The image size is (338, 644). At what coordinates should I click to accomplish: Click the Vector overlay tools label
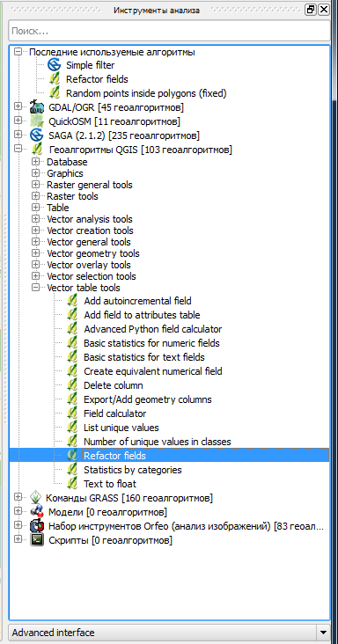89,265
